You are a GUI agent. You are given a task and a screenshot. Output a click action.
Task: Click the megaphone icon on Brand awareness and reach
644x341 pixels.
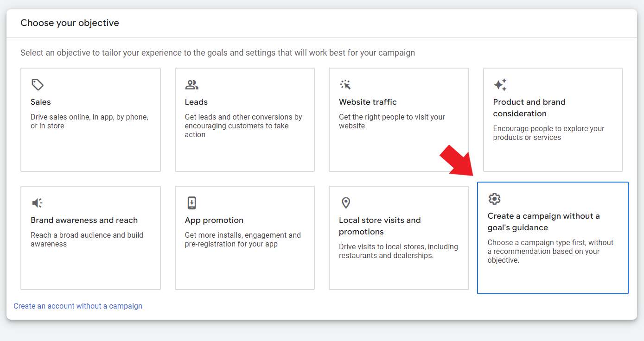pyautogui.click(x=37, y=202)
